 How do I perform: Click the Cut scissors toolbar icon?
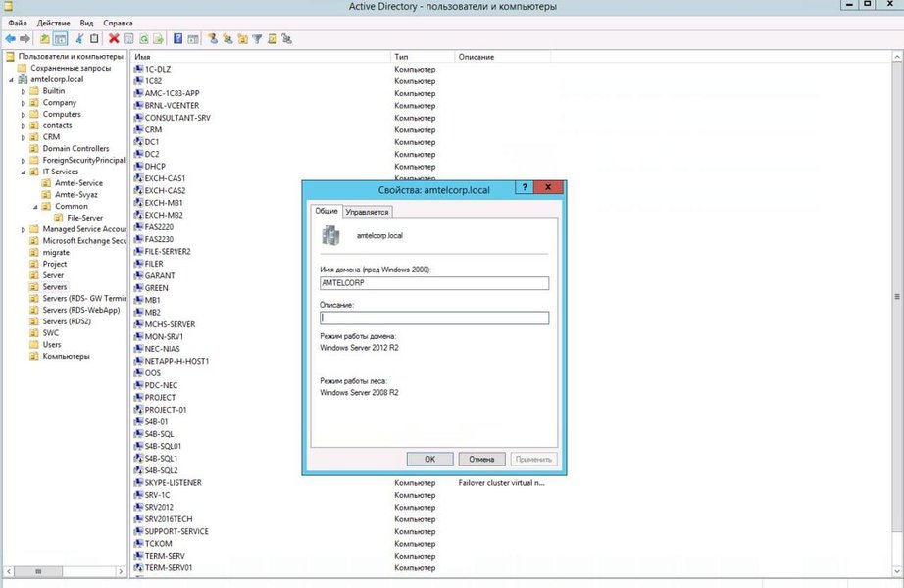(80, 39)
